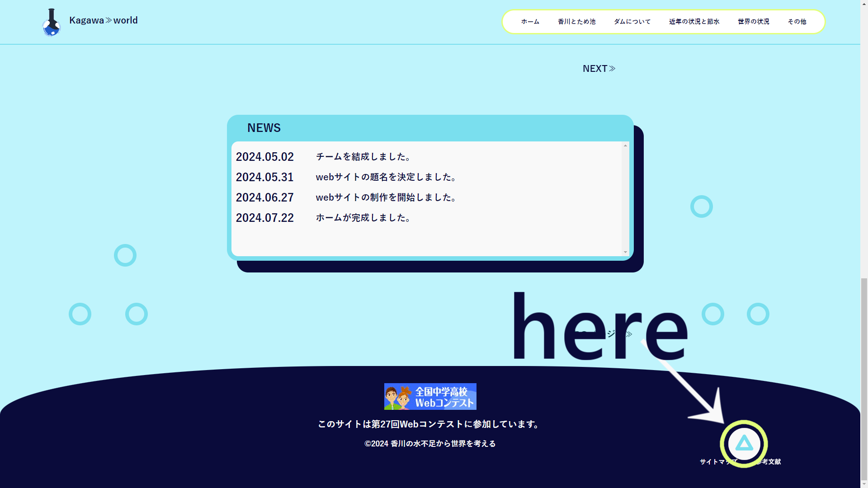Image resolution: width=868 pixels, height=488 pixels.
Task: Open the 香川とため池 menu item
Action: tap(576, 22)
